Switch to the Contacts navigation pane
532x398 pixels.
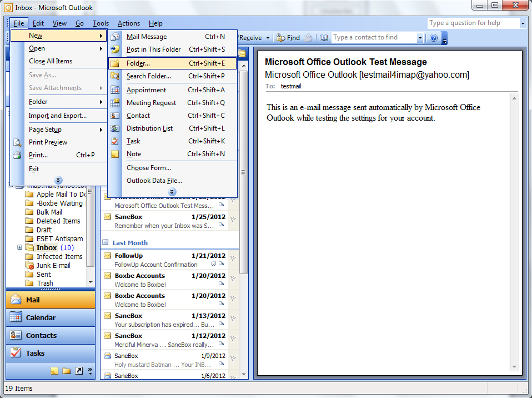tap(51, 335)
